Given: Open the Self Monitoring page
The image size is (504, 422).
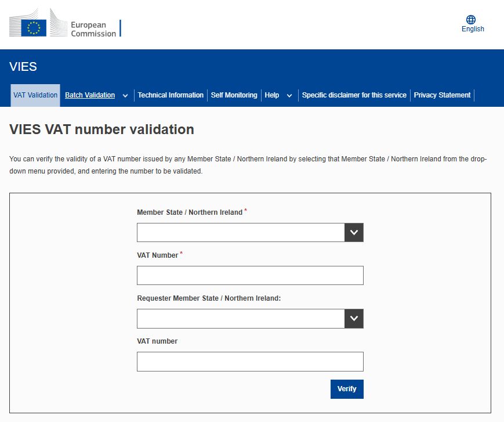Looking at the screenshot, I should click(x=234, y=95).
